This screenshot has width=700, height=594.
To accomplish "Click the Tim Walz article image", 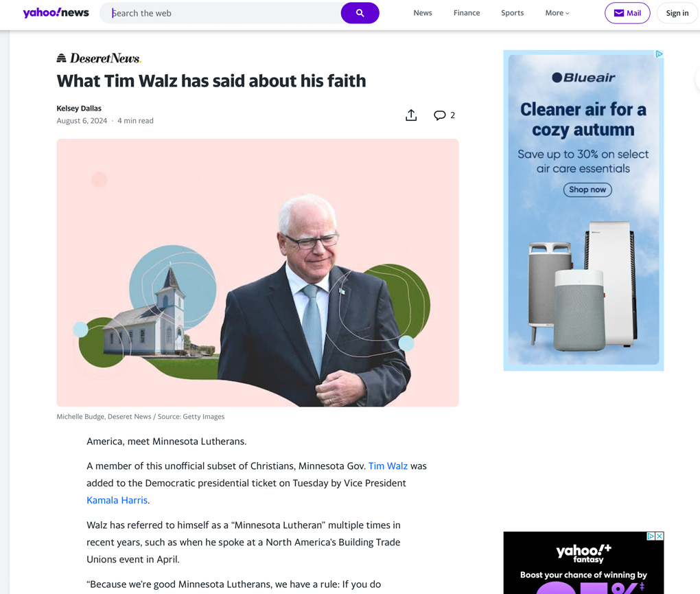I will [x=257, y=273].
